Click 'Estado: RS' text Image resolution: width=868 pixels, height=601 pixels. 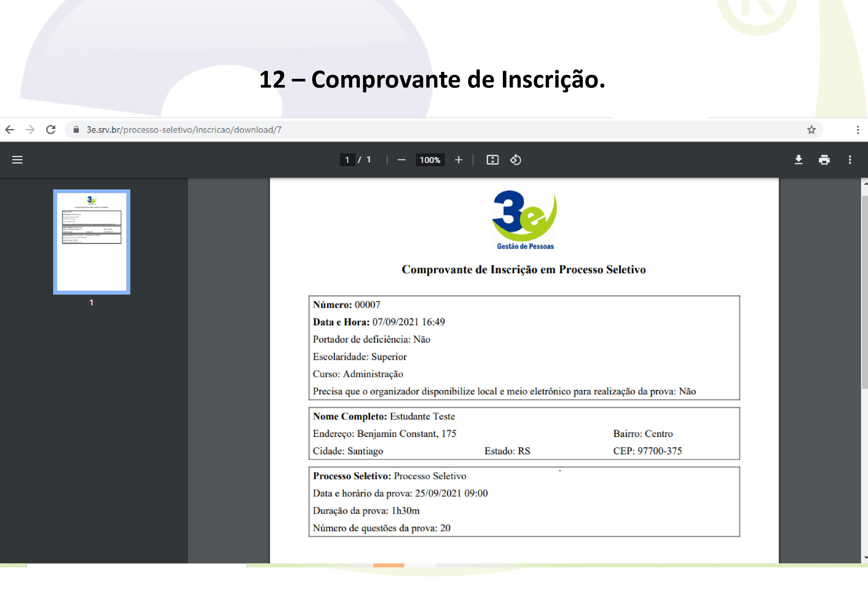point(507,451)
